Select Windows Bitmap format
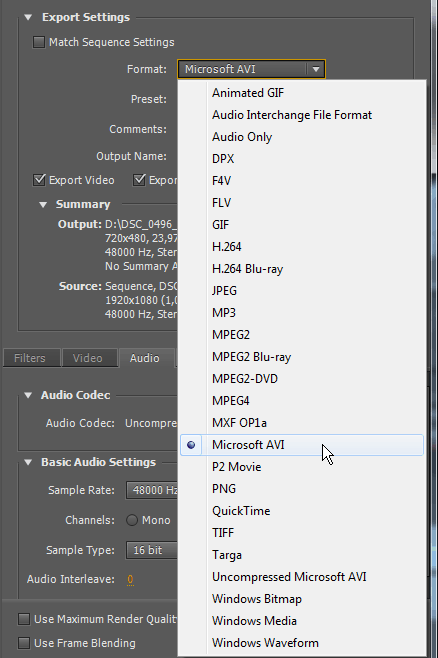 (x=302, y=599)
